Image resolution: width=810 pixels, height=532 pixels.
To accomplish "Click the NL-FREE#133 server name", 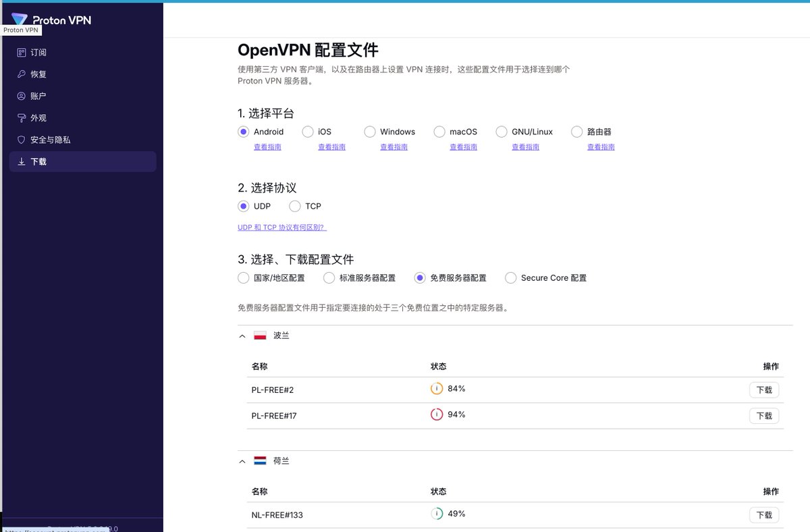I will (x=277, y=514).
